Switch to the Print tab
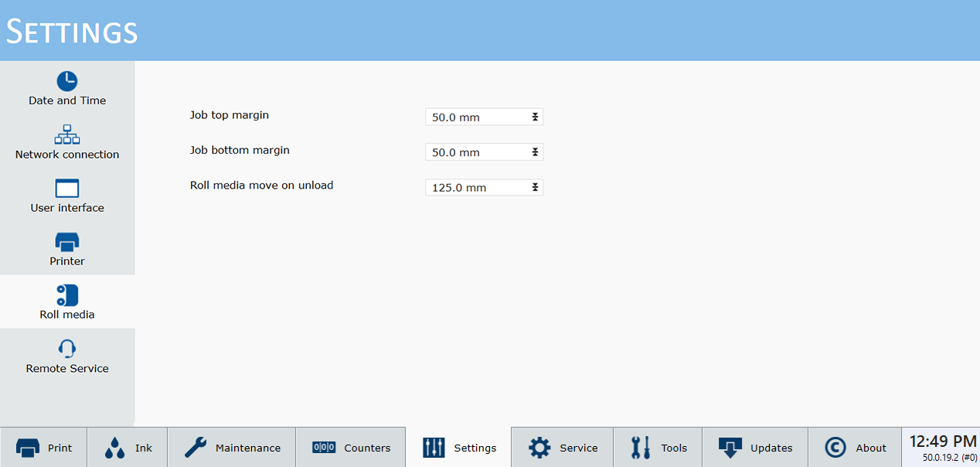Image resolution: width=980 pixels, height=467 pixels. [44, 448]
